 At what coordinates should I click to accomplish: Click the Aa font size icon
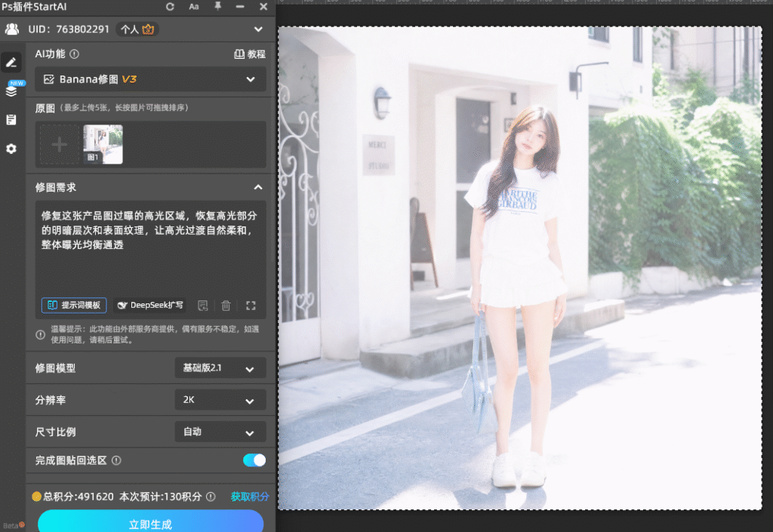tap(194, 7)
